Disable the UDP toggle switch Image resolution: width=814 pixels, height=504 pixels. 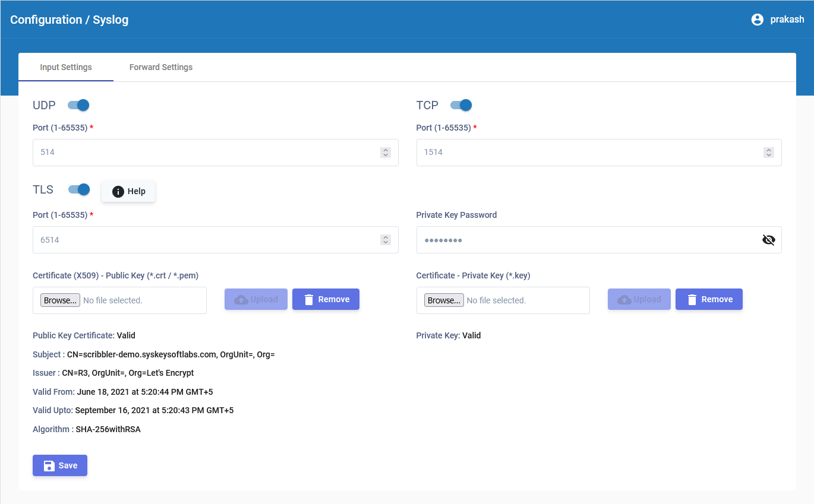click(x=78, y=105)
